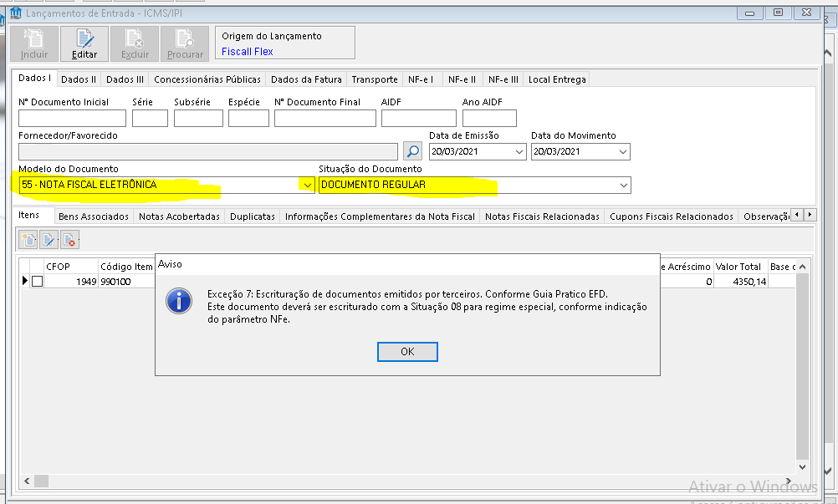This screenshot has height=504, width=838.
Task: Click the Fiscall Flex origin link
Action: click(248, 51)
